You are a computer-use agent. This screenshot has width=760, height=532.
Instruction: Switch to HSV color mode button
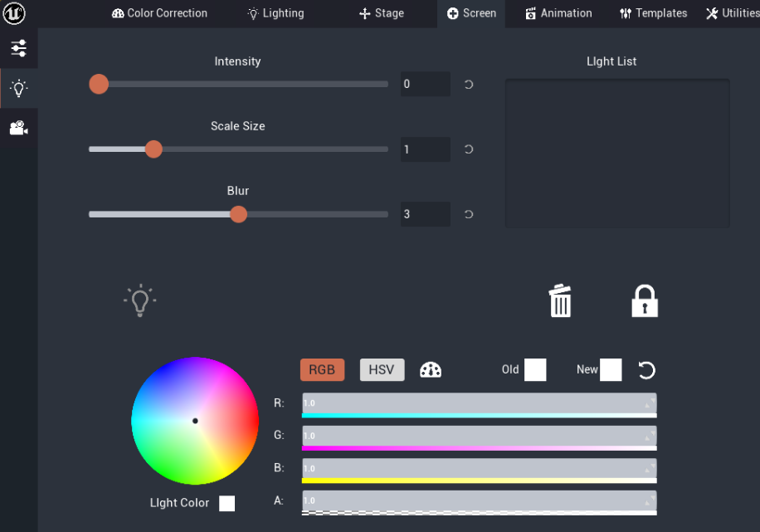click(382, 370)
